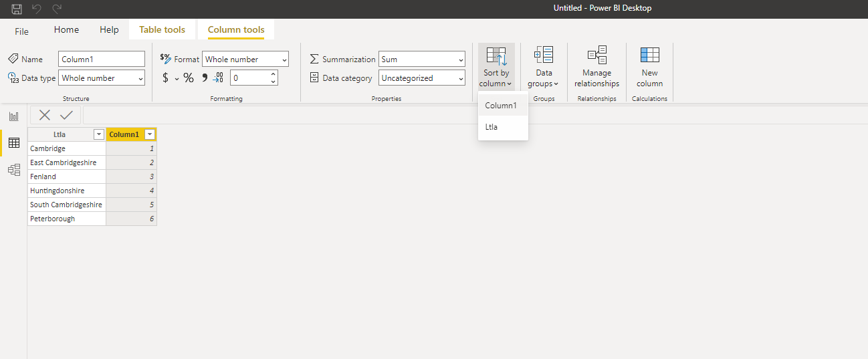Click the Cambridge cell
868x359 pixels.
click(x=67, y=148)
